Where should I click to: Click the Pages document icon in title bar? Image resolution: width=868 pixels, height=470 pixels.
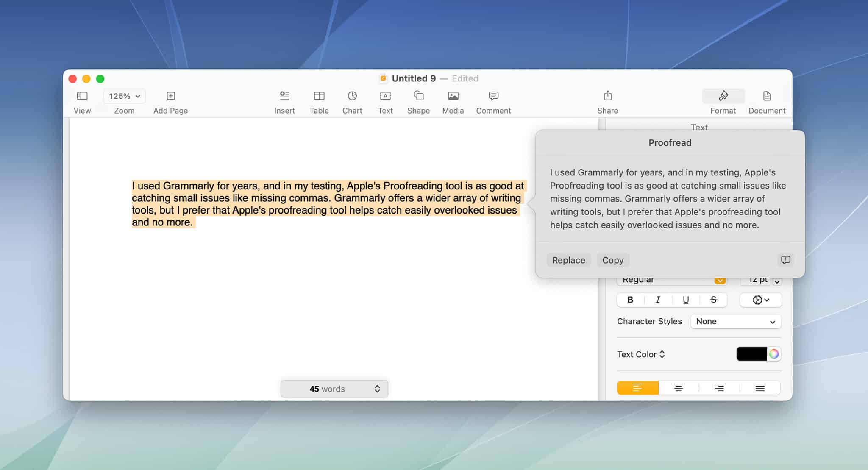pos(383,78)
